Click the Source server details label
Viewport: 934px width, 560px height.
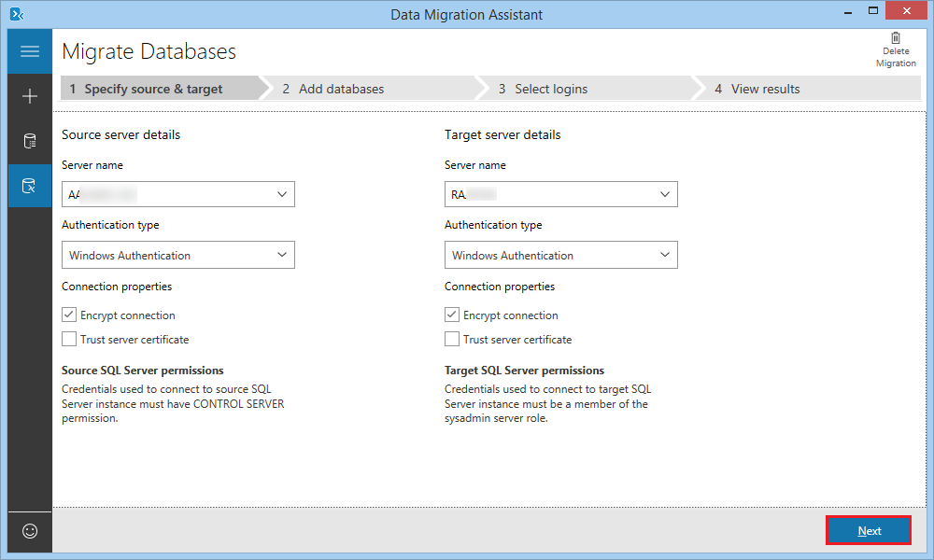tap(120, 134)
